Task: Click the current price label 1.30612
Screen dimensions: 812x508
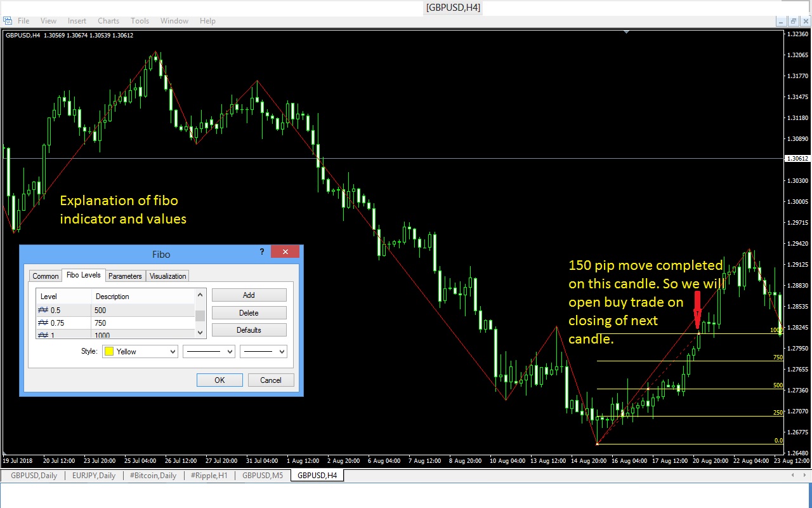Action: pos(797,159)
